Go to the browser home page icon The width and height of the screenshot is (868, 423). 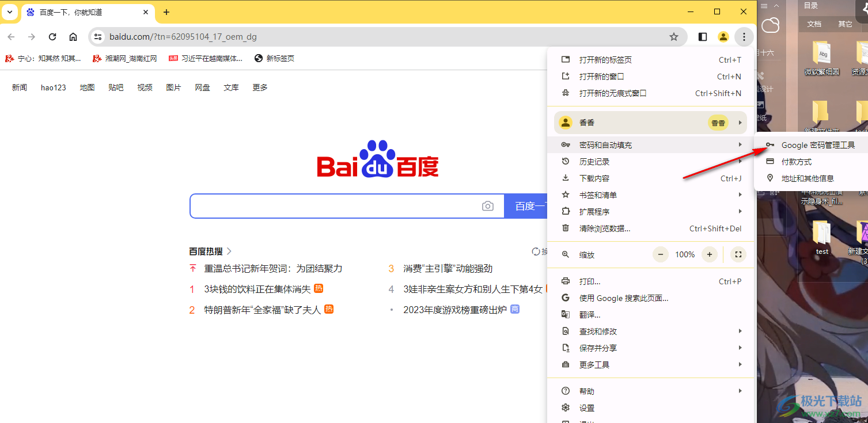(73, 37)
